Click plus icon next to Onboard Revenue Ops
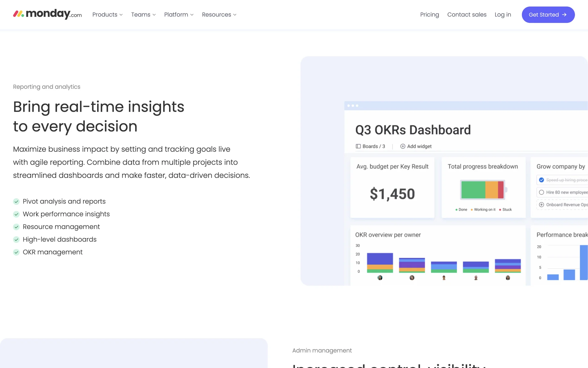 point(541,205)
